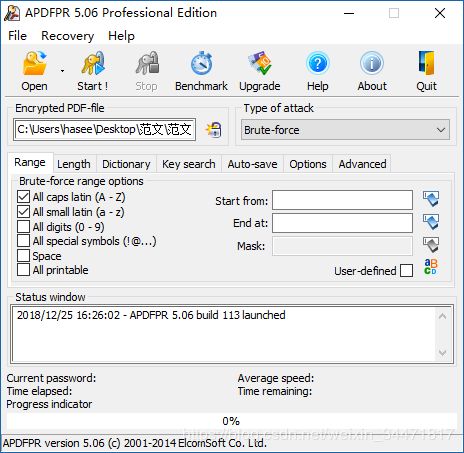This screenshot has width=464, height=453.
Task: Open the File menu
Action: 17,36
